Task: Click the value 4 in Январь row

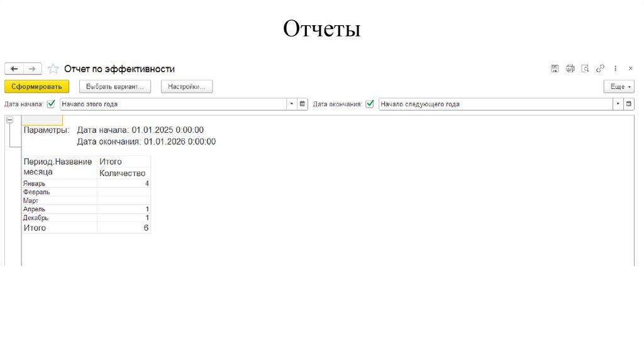Action: coord(124,184)
